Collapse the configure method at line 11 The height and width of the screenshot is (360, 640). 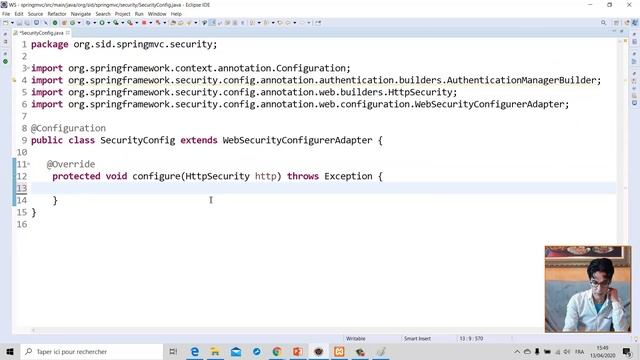28,164
